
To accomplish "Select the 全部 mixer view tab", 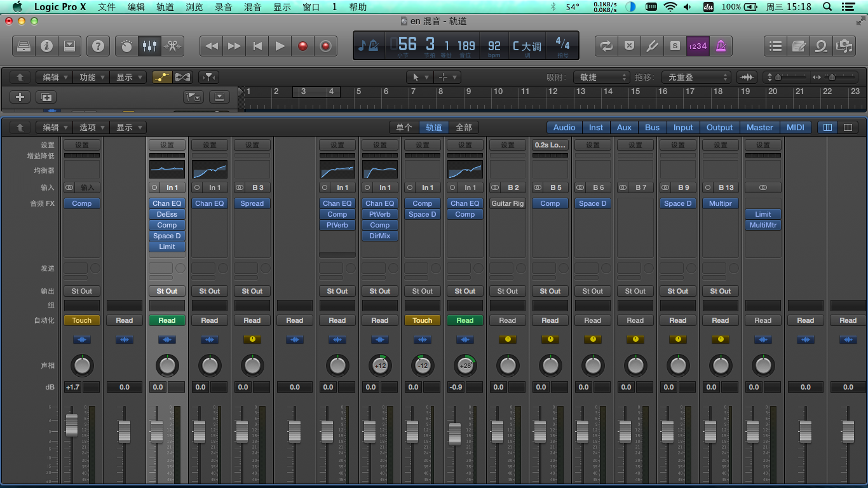I will (x=465, y=127).
